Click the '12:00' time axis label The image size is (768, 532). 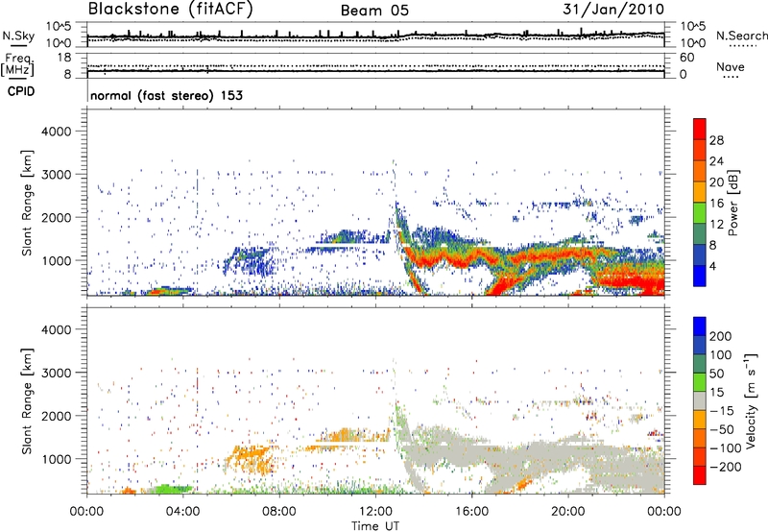coord(375,512)
